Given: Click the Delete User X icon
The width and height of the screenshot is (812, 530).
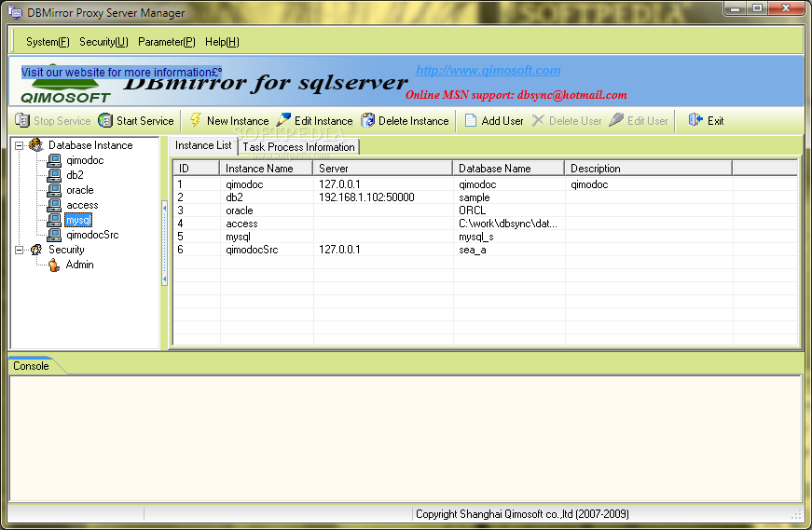Looking at the screenshot, I should tap(538, 120).
